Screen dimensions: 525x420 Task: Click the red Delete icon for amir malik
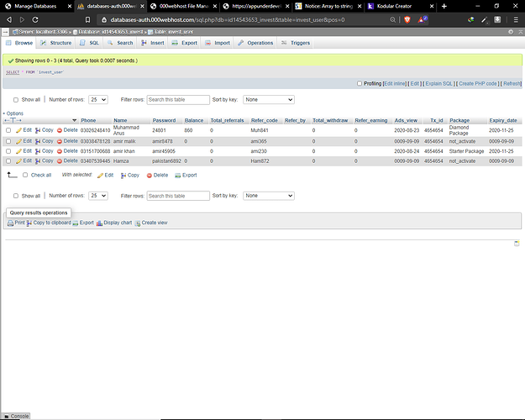pyautogui.click(x=60, y=141)
